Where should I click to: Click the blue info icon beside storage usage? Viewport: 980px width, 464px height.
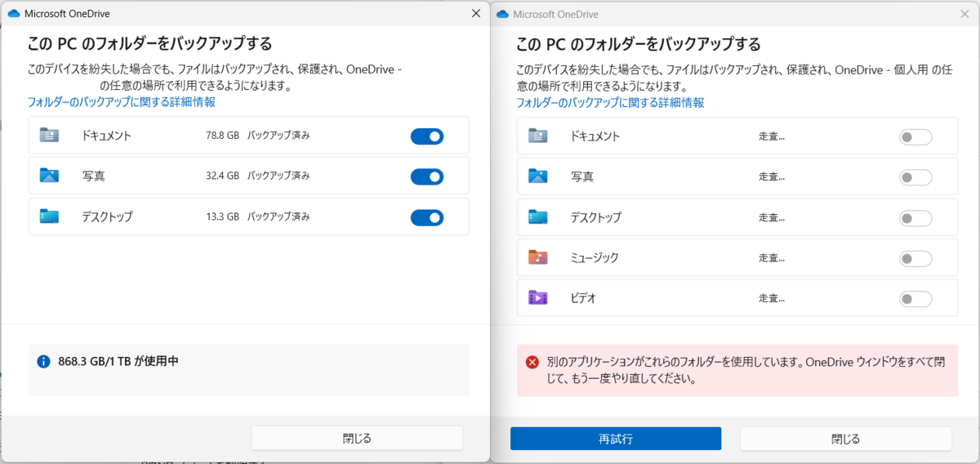tap(44, 360)
